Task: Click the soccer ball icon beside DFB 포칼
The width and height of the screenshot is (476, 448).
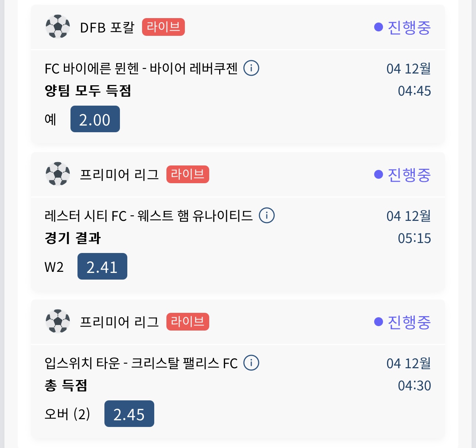Action: 58,27
